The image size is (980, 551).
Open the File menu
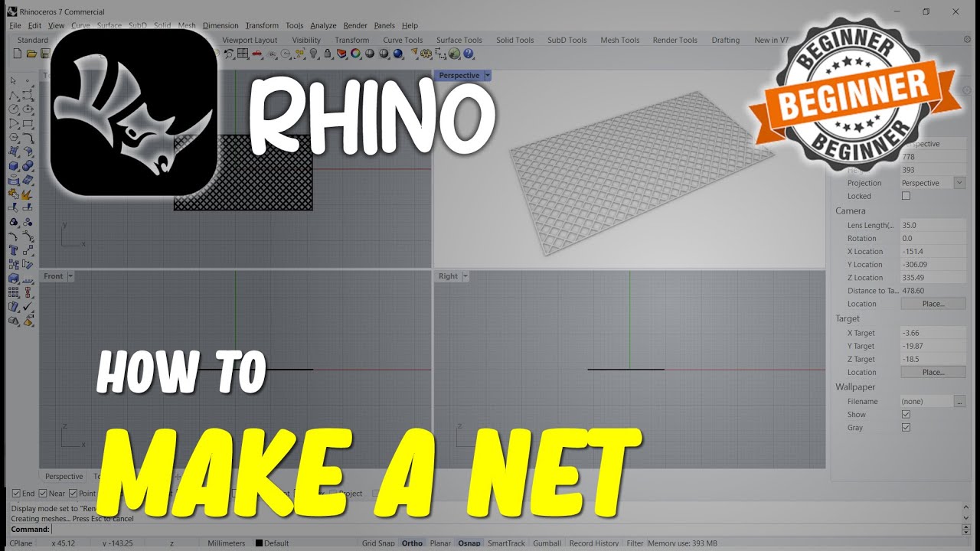click(15, 25)
